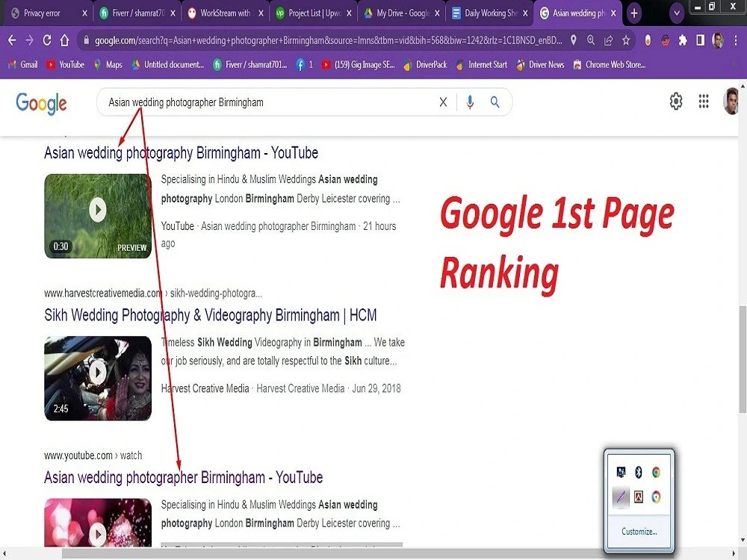The image size is (747, 560).
Task: Switch to the WorkStream tab
Action: coord(220,13)
